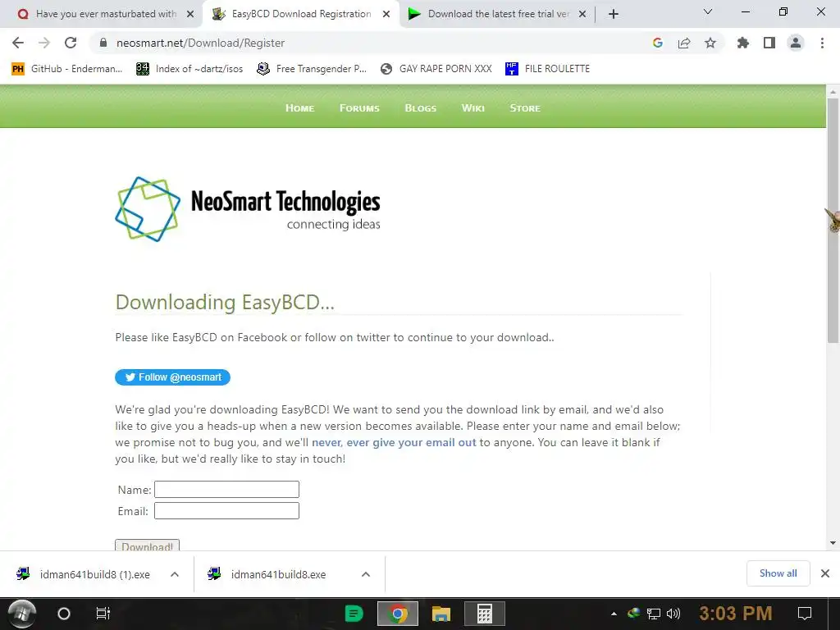Toggle the browser side panel
Screen dimensions: 840x630
pyautogui.click(x=769, y=43)
